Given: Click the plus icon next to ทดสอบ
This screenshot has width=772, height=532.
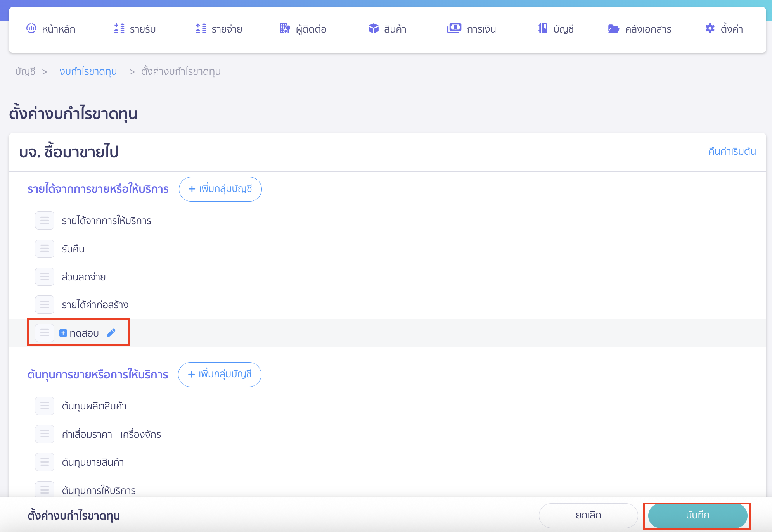Looking at the screenshot, I should [x=62, y=333].
